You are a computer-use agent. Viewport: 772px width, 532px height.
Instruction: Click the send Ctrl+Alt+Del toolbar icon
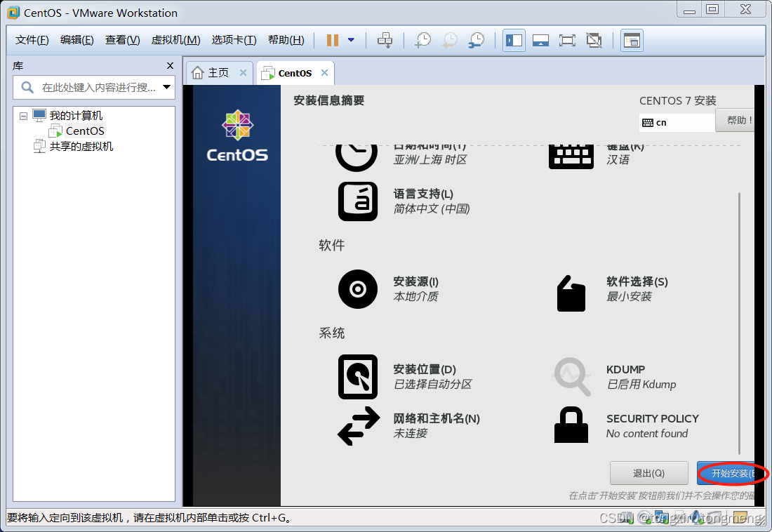(385, 41)
